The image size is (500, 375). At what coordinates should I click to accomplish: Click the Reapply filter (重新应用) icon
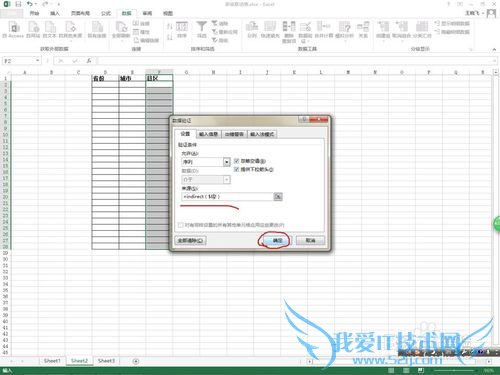[225, 32]
